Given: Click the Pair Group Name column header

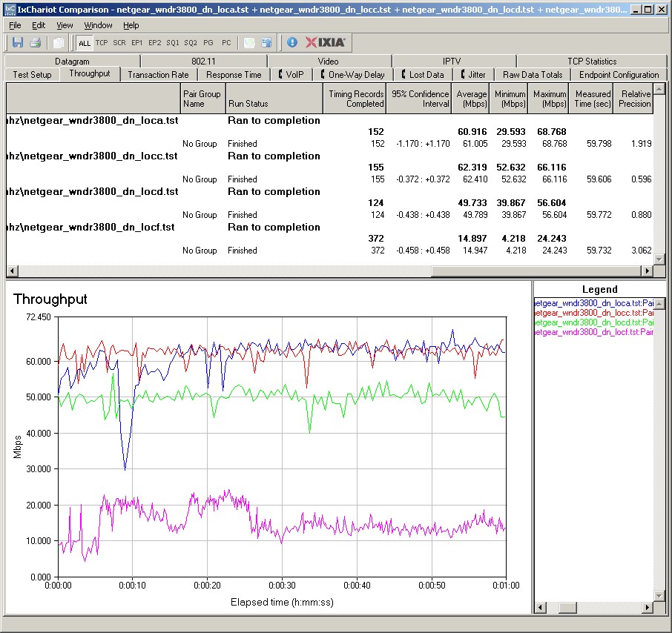Looking at the screenshot, I should 203,99.
